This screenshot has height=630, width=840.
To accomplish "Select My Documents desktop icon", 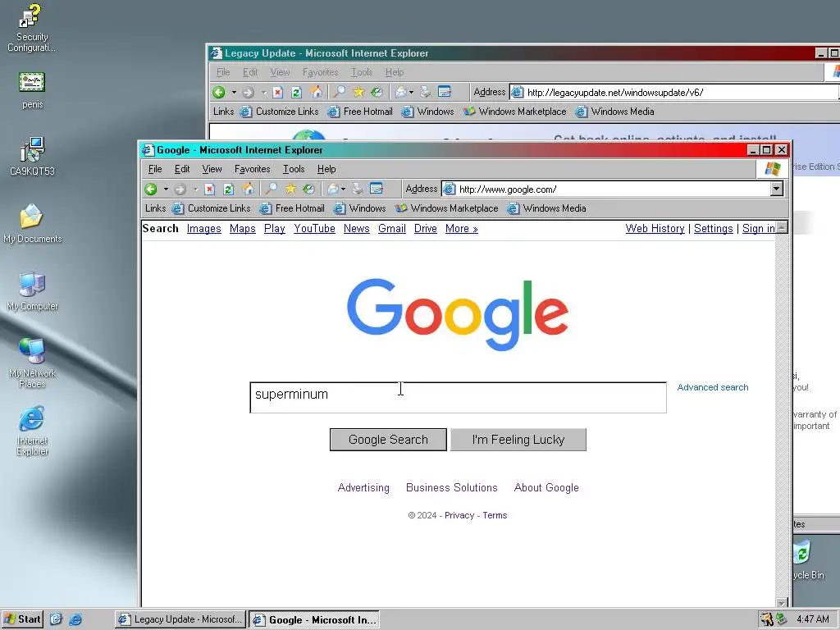I will click(32, 223).
